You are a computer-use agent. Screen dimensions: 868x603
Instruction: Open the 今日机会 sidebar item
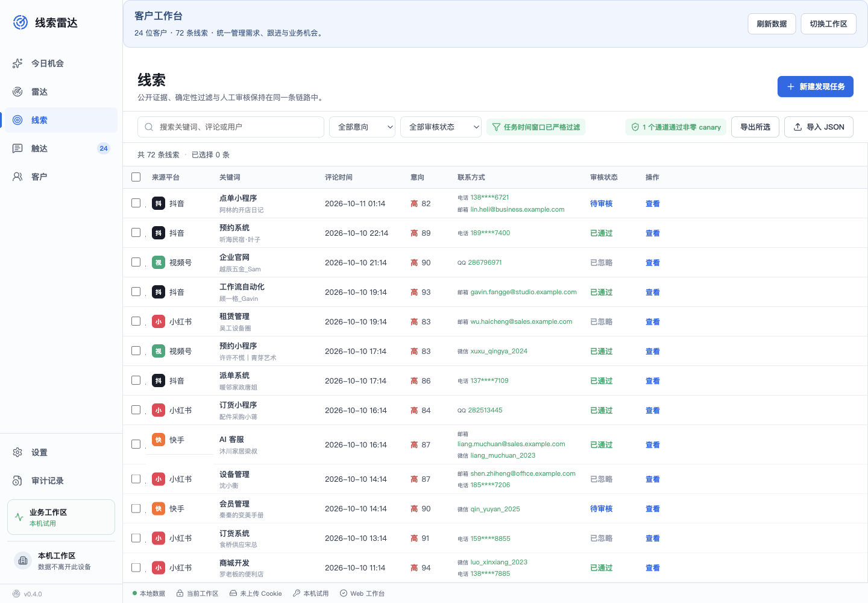pos(61,63)
